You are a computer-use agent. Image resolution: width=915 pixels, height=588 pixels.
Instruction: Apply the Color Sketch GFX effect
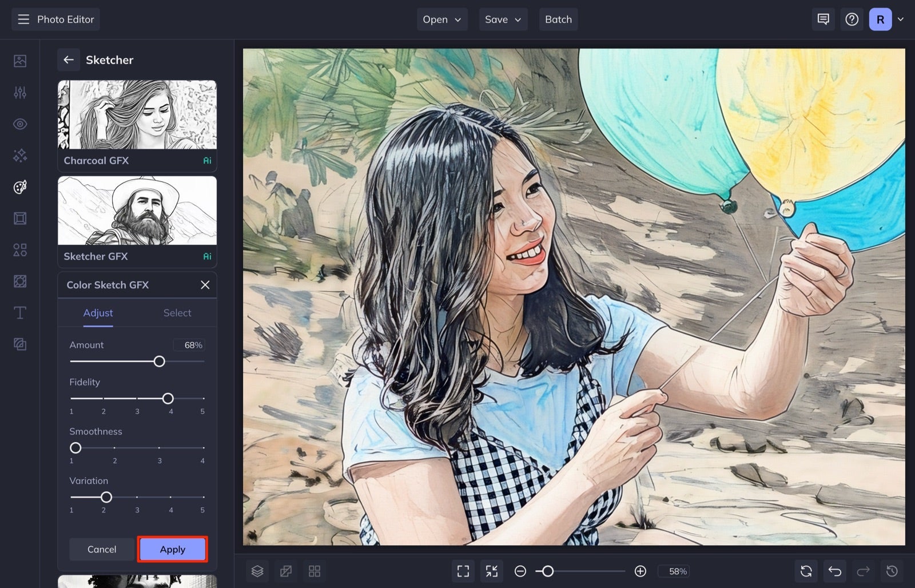coord(172,549)
